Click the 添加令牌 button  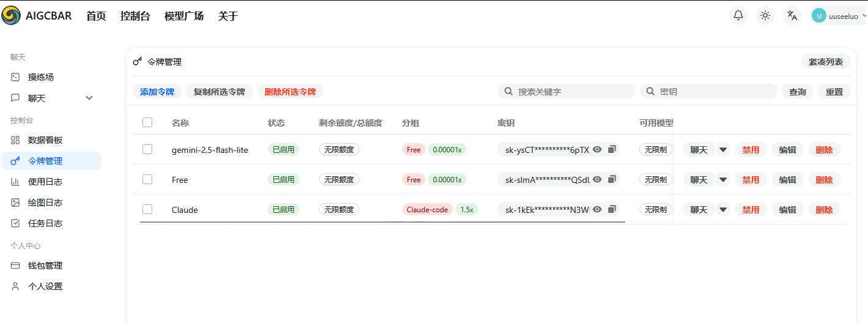157,92
